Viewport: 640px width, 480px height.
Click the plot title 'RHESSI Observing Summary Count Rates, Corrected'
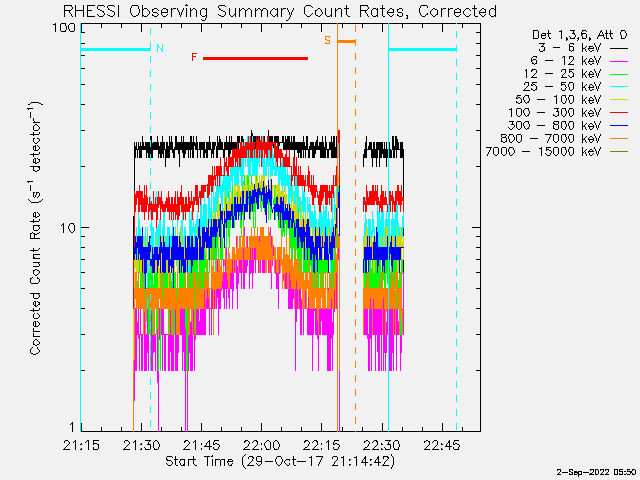click(x=280, y=11)
